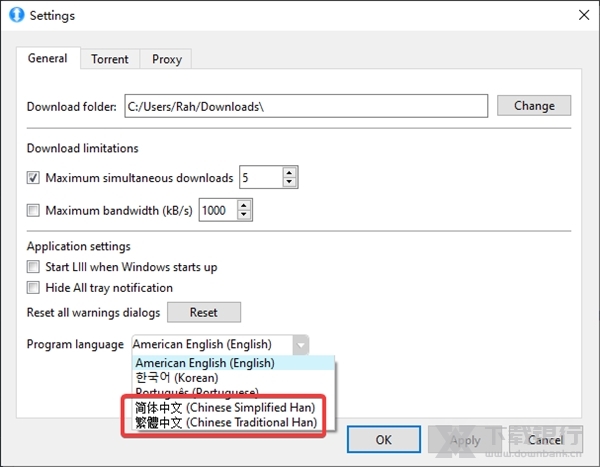The width and height of the screenshot is (600, 467).
Task: Decrease maximum simultaneous downloads value
Action: point(290,182)
